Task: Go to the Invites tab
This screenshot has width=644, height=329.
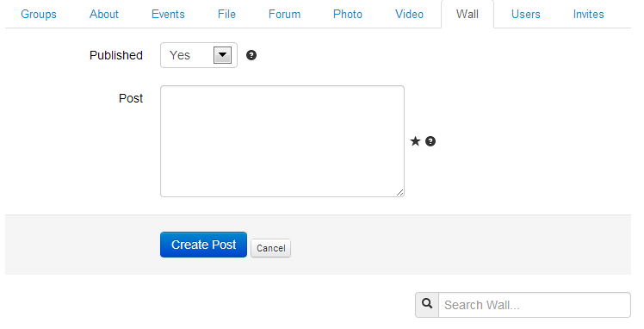Action: point(589,15)
